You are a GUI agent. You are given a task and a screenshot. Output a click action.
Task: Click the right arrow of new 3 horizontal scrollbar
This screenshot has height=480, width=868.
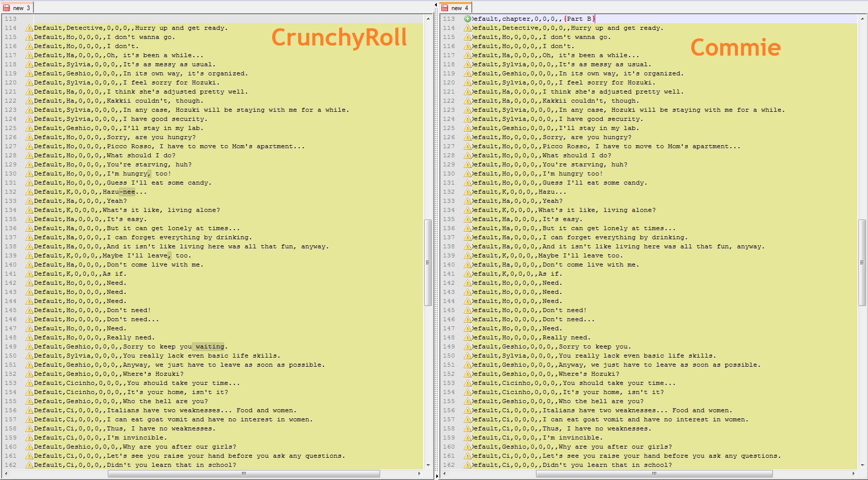coord(420,474)
